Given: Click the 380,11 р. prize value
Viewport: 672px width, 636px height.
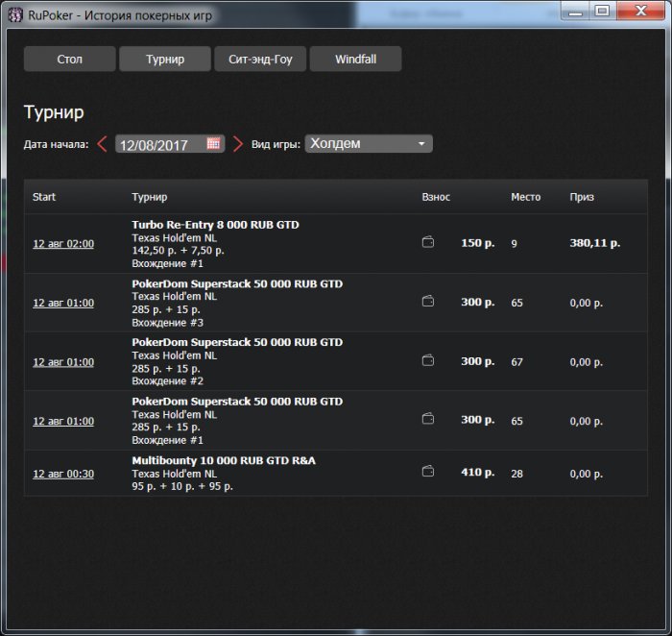Looking at the screenshot, I should (x=595, y=243).
